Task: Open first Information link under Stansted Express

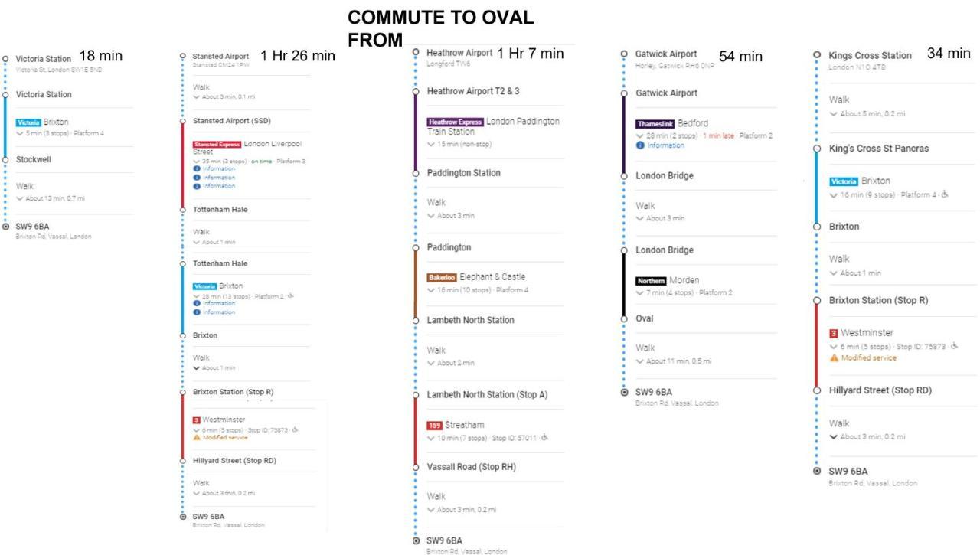Action: 219,169
